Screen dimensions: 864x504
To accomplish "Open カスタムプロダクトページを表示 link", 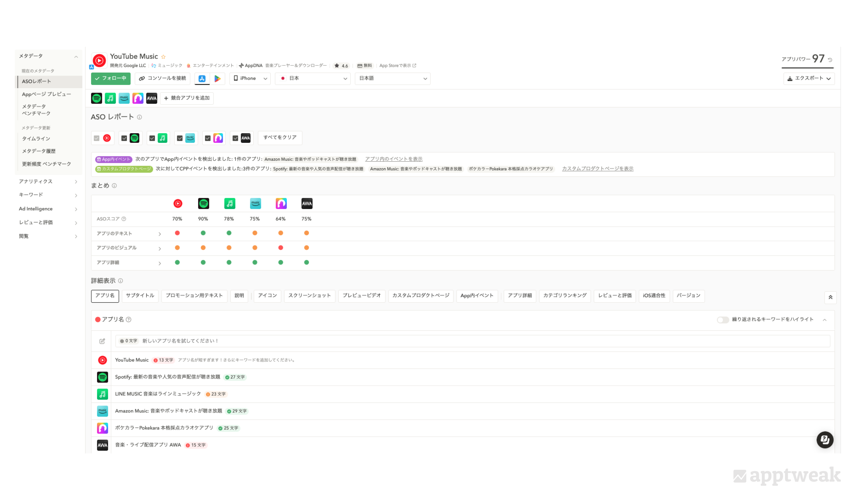I will (598, 169).
